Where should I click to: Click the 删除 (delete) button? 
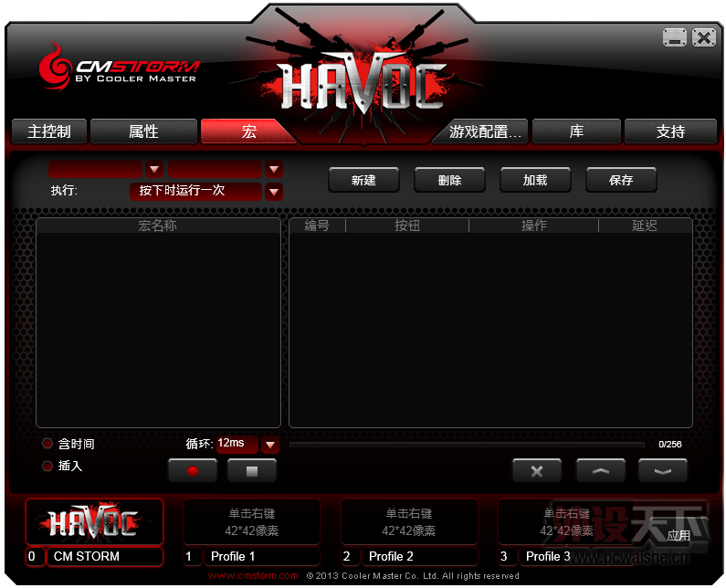pos(449,180)
